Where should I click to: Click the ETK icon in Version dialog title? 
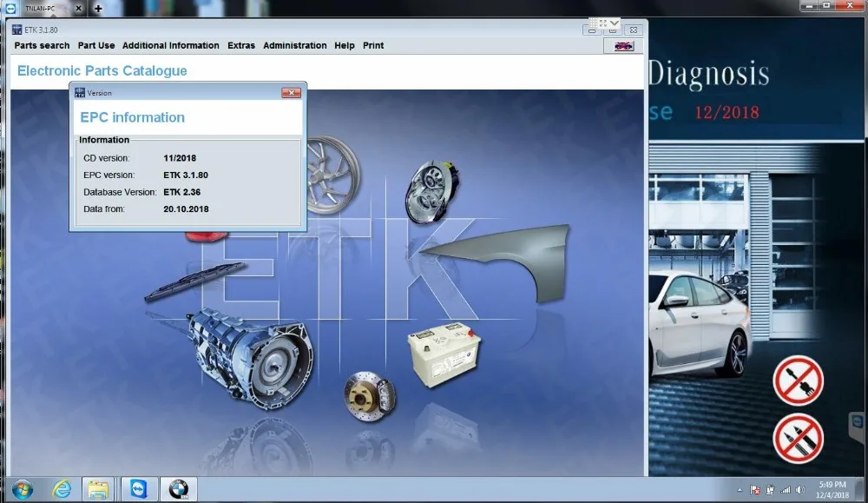coord(80,92)
